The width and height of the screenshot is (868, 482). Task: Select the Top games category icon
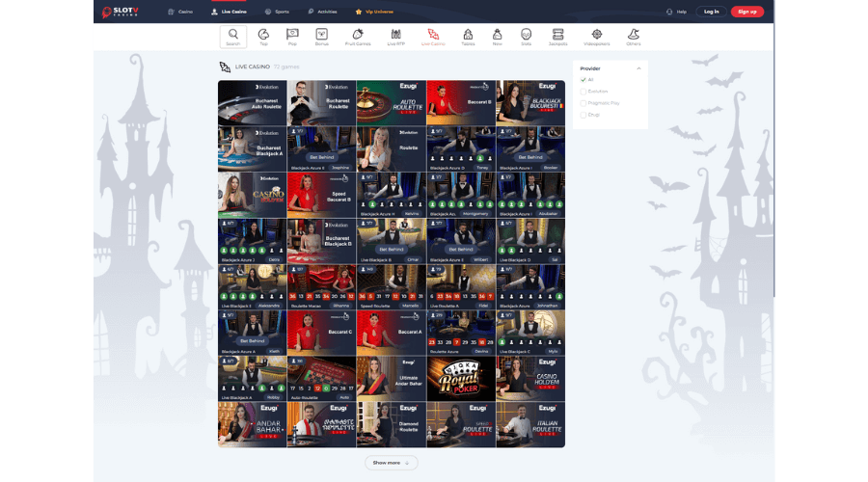pos(263,37)
